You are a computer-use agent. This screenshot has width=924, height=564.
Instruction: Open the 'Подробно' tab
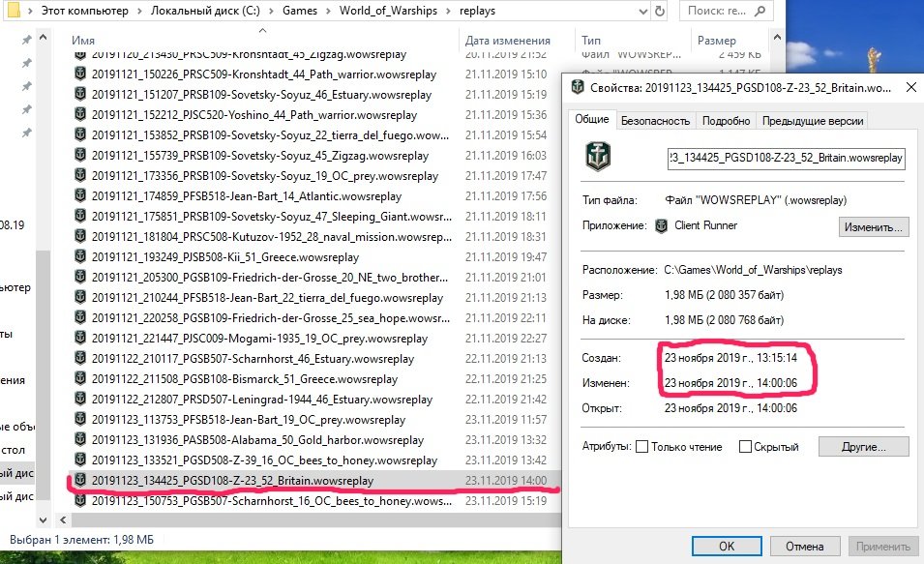pyautogui.click(x=726, y=121)
